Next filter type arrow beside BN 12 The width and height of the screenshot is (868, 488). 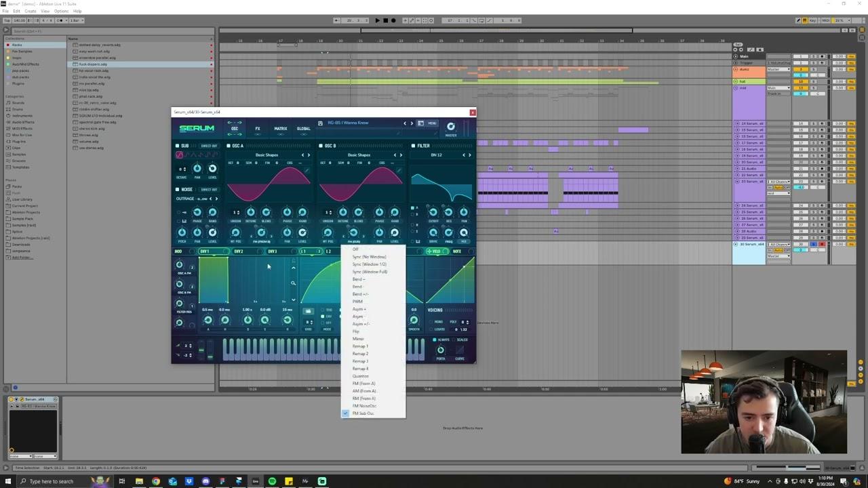[x=469, y=155]
